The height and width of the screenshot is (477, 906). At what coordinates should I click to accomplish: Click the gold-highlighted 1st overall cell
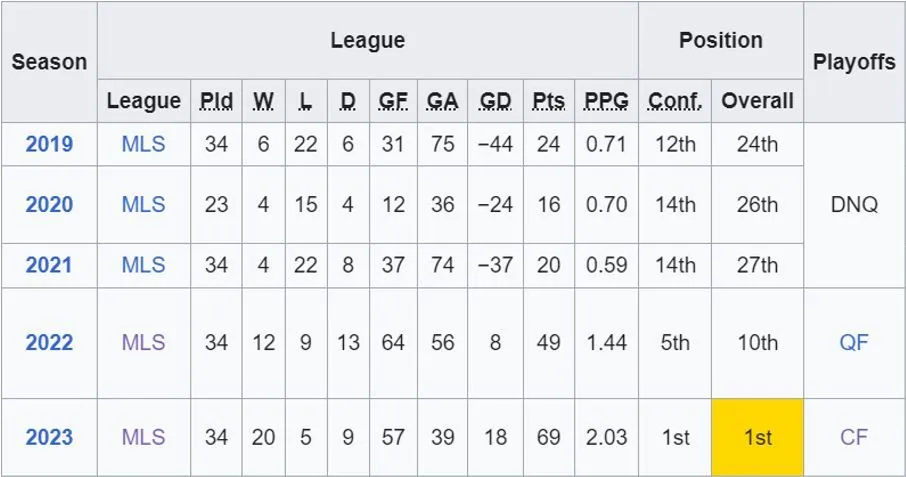(757, 437)
